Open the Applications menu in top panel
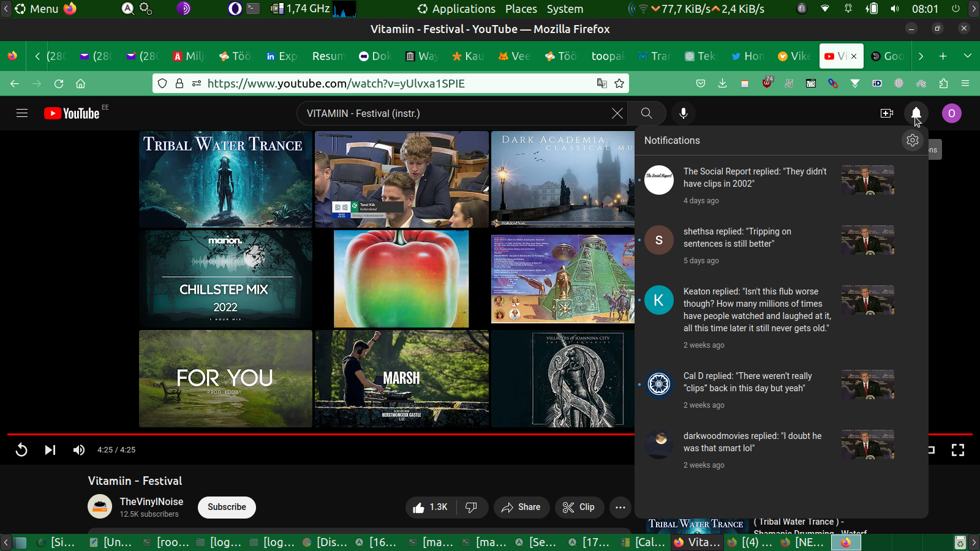Viewport: 980px width, 551px height. pos(456,9)
